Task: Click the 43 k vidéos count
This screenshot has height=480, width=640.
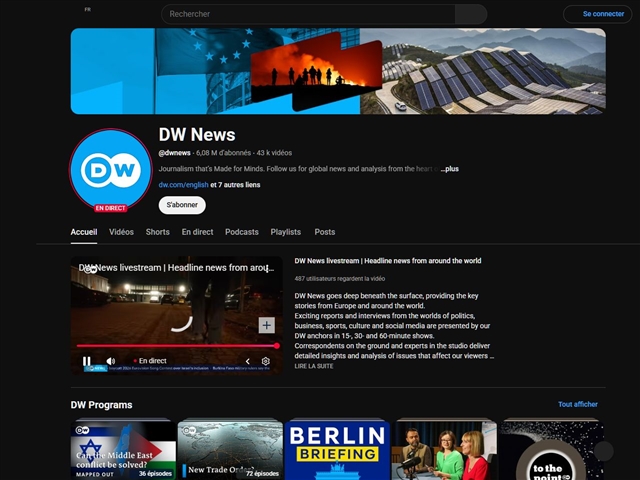Action: pos(274,153)
